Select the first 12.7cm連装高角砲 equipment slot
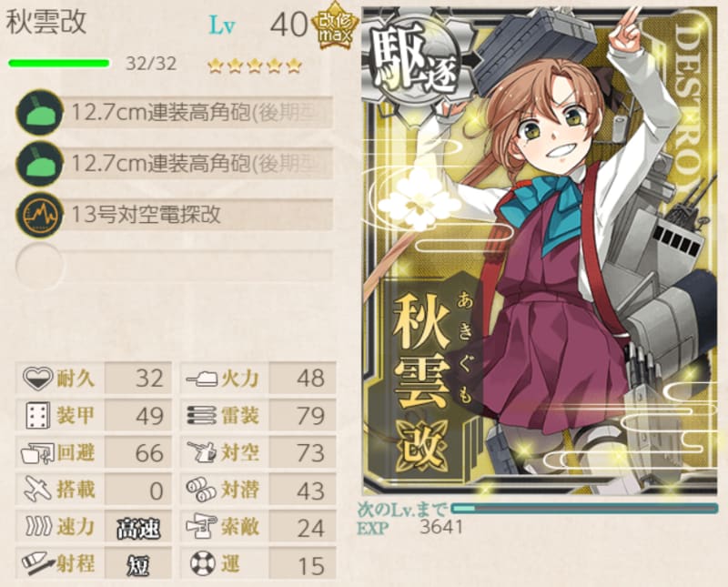 (174, 112)
